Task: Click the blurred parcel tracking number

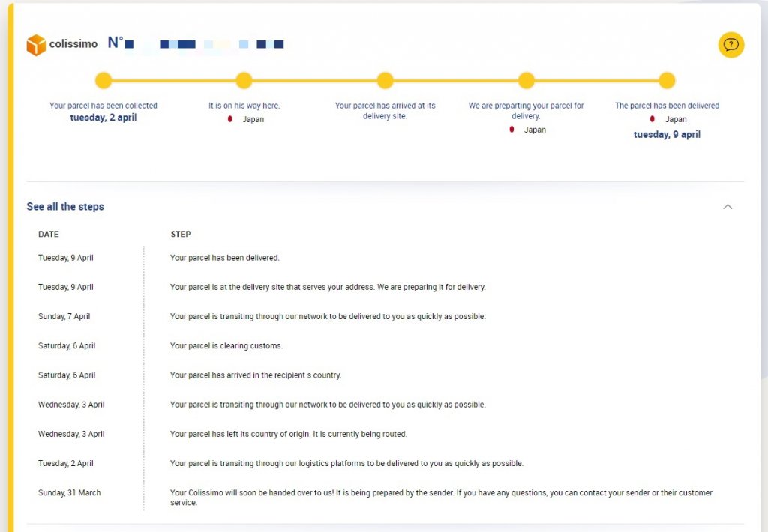Action: pos(202,45)
